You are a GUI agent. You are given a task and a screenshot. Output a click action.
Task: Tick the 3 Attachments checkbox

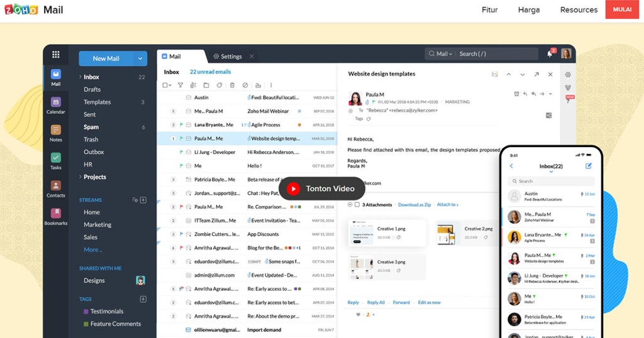tap(357, 204)
